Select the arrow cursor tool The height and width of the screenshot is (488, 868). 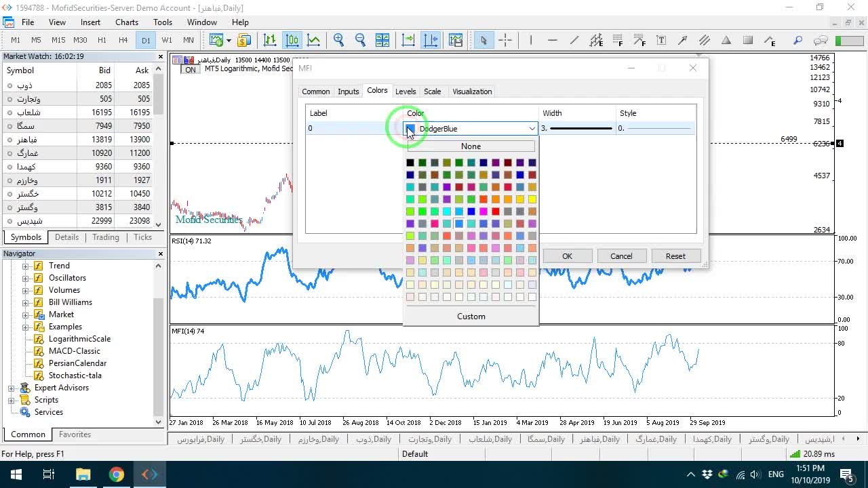click(x=484, y=40)
